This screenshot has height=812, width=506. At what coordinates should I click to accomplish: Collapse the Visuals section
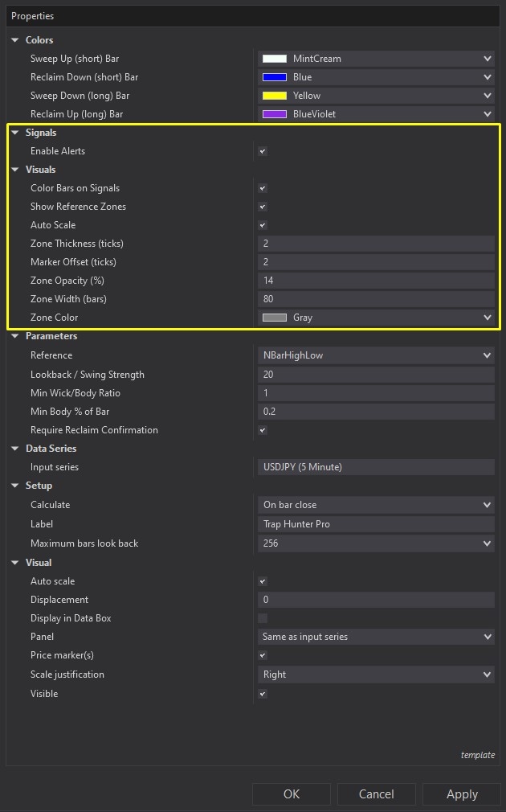[14, 170]
